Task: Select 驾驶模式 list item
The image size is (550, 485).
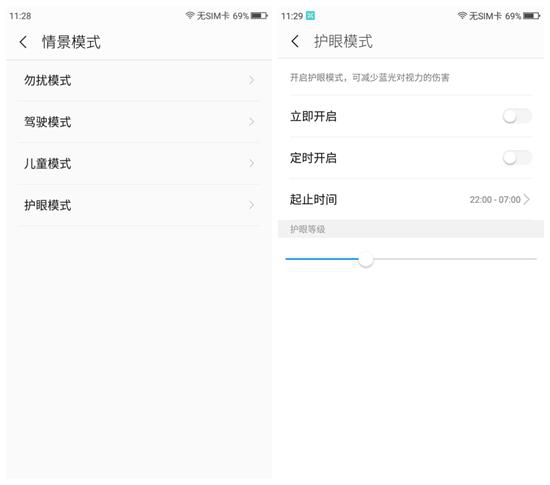Action: pyautogui.click(x=139, y=122)
